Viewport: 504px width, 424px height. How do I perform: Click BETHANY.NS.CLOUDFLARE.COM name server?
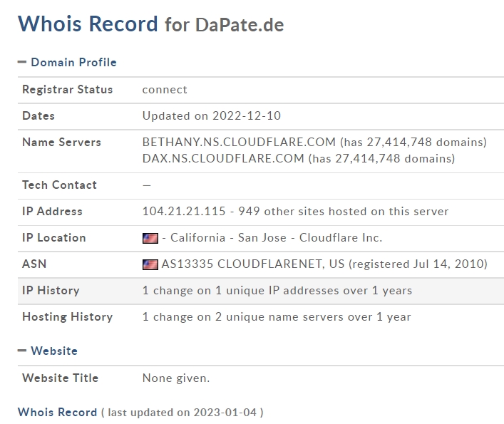tap(239, 142)
